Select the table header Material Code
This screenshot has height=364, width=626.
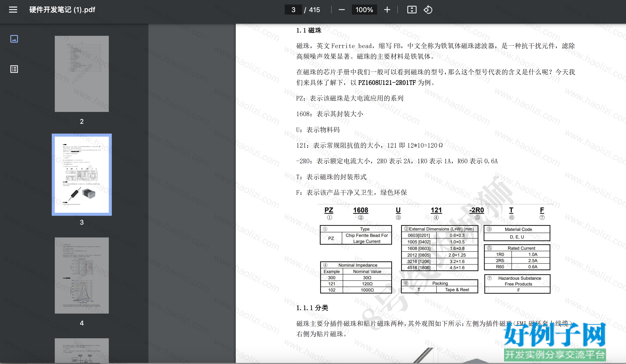click(x=518, y=229)
